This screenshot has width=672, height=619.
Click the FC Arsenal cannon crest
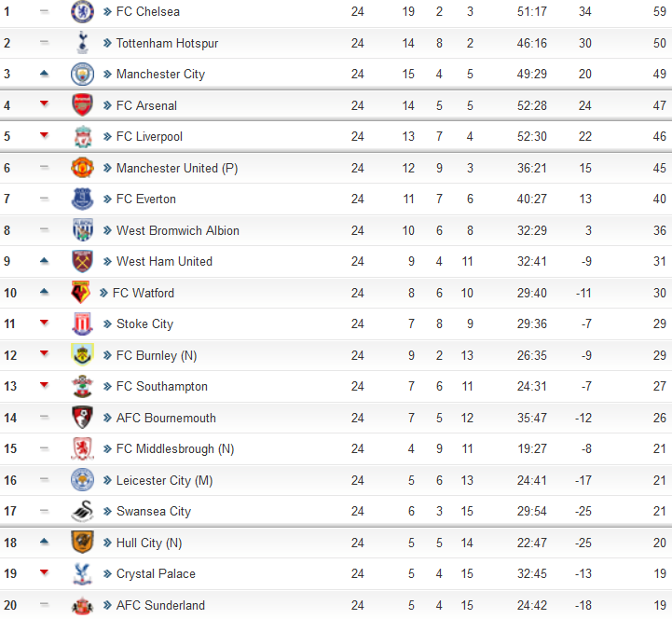(82, 105)
